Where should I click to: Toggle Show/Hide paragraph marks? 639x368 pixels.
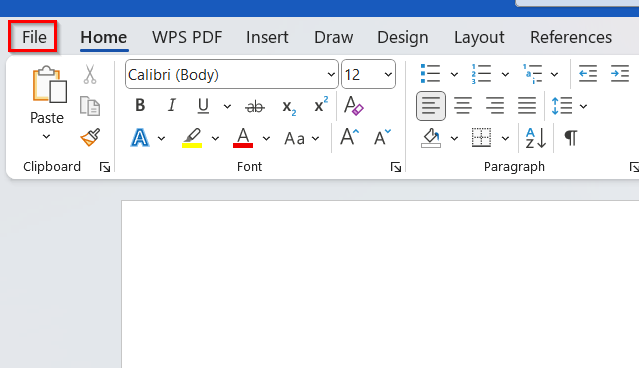coord(571,138)
